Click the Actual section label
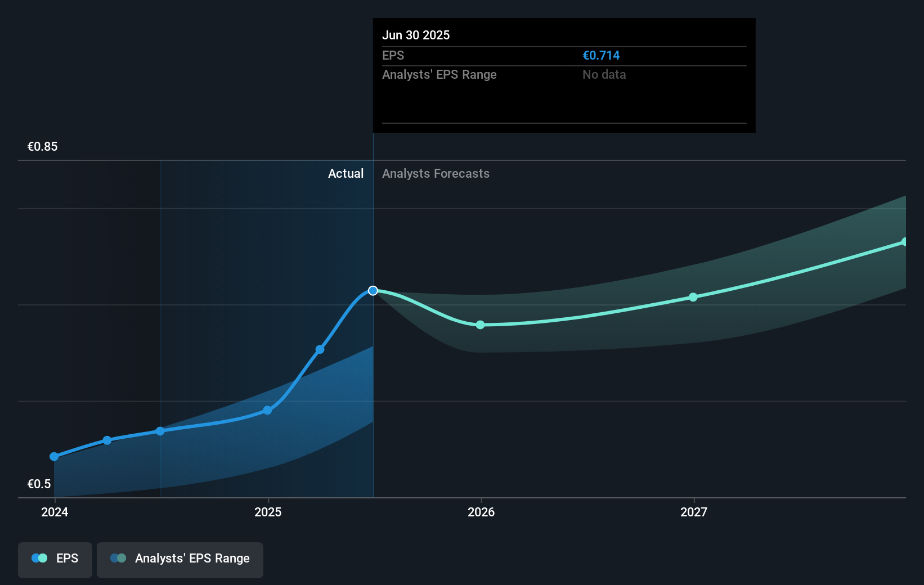 (x=346, y=173)
